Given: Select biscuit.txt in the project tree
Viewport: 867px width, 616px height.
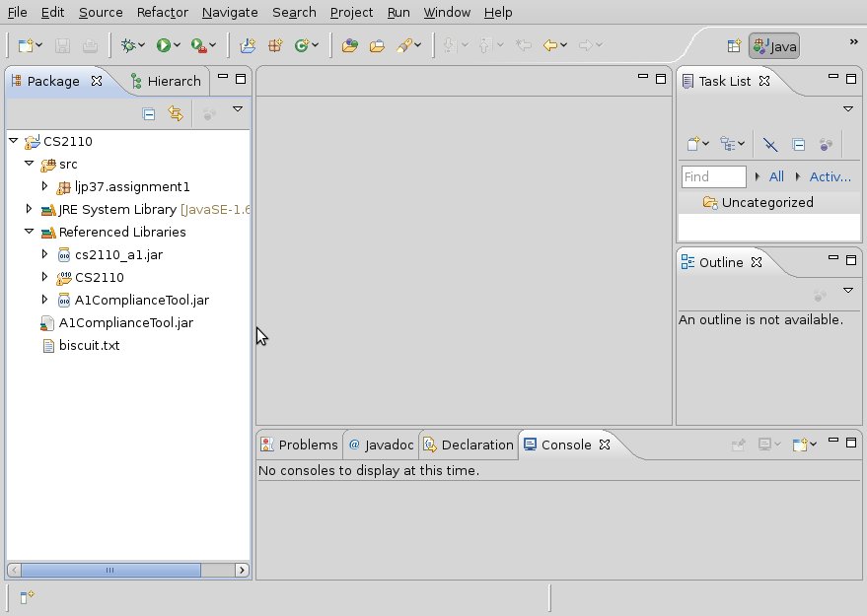Looking at the screenshot, I should click(89, 346).
